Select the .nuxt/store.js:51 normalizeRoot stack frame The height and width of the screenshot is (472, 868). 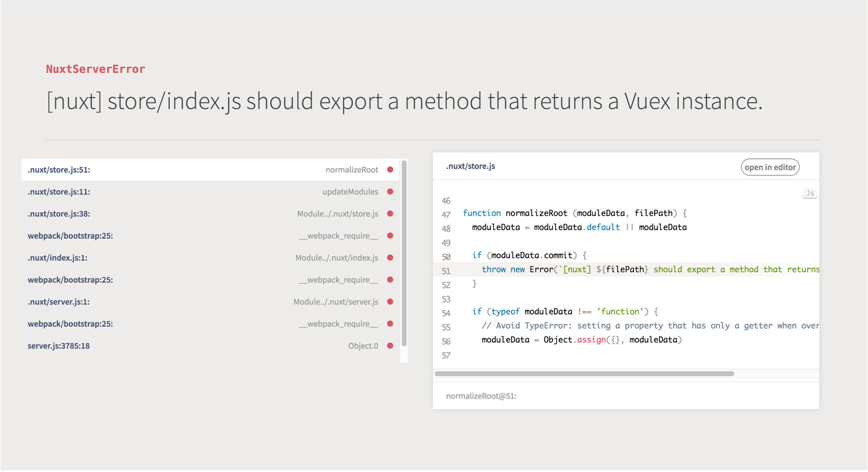pyautogui.click(x=210, y=170)
